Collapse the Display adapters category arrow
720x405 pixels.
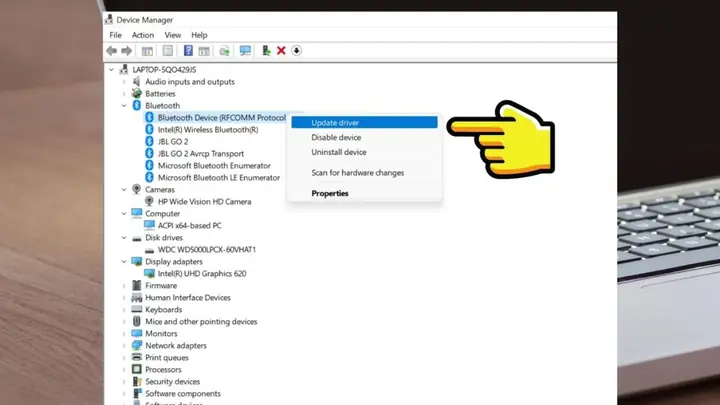pos(124,261)
